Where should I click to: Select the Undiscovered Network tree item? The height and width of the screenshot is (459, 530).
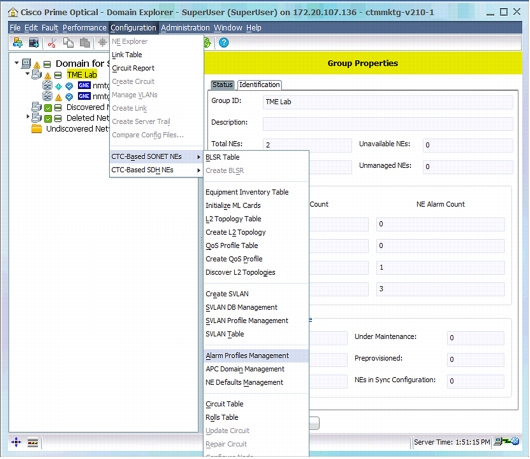click(x=78, y=129)
